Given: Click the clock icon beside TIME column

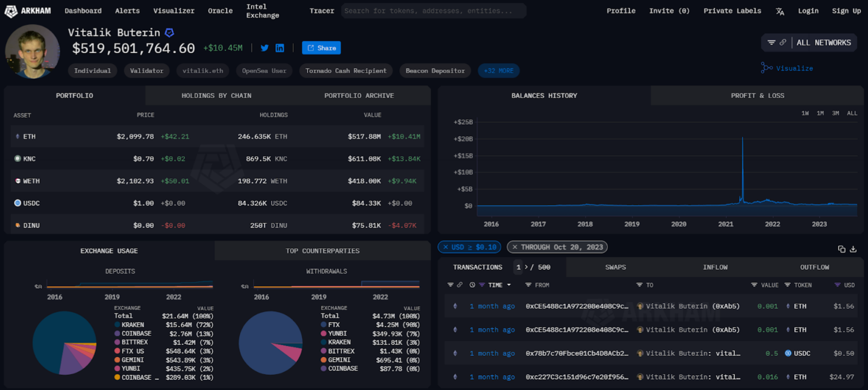Looking at the screenshot, I should click(x=472, y=285).
